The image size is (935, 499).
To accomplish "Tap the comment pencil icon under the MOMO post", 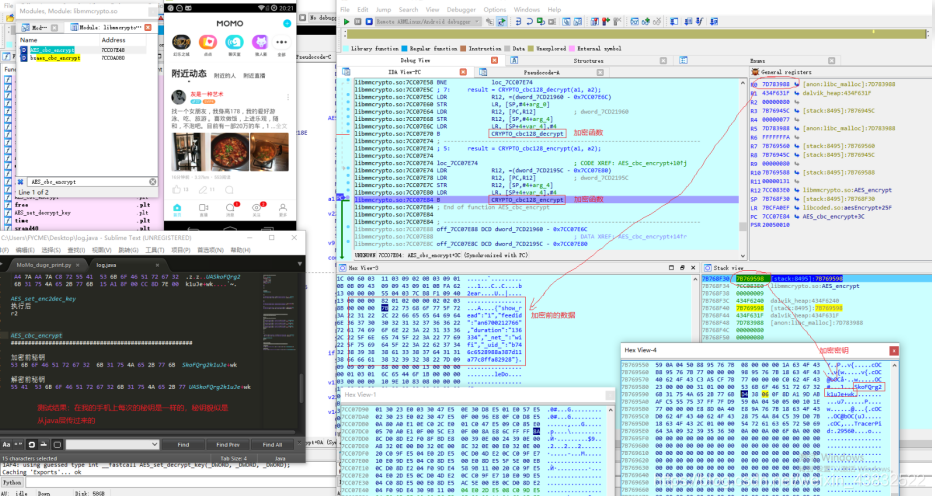I will click(203, 190).
